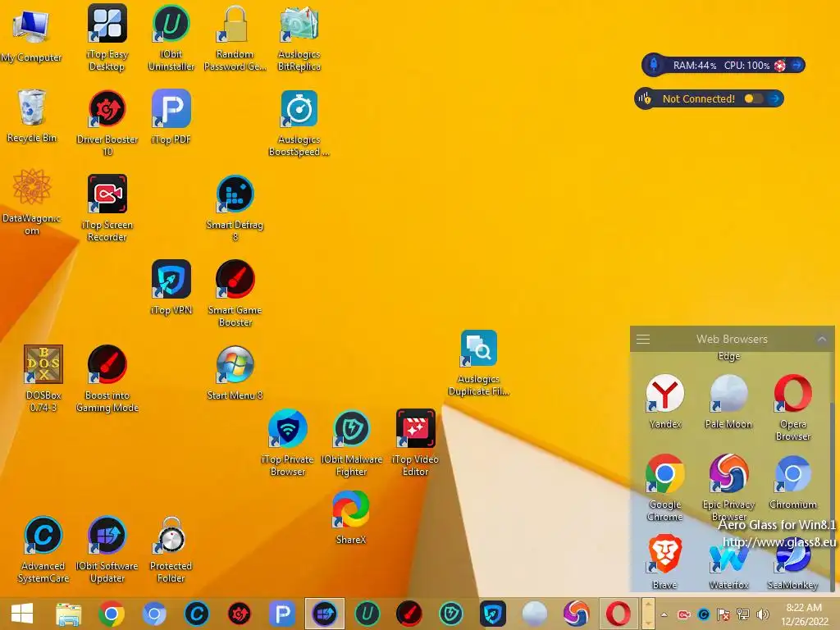The width and height of the screenshot is (840, 630).
Task: Open the volume speaker tray icon
Action: pos(762,614)
